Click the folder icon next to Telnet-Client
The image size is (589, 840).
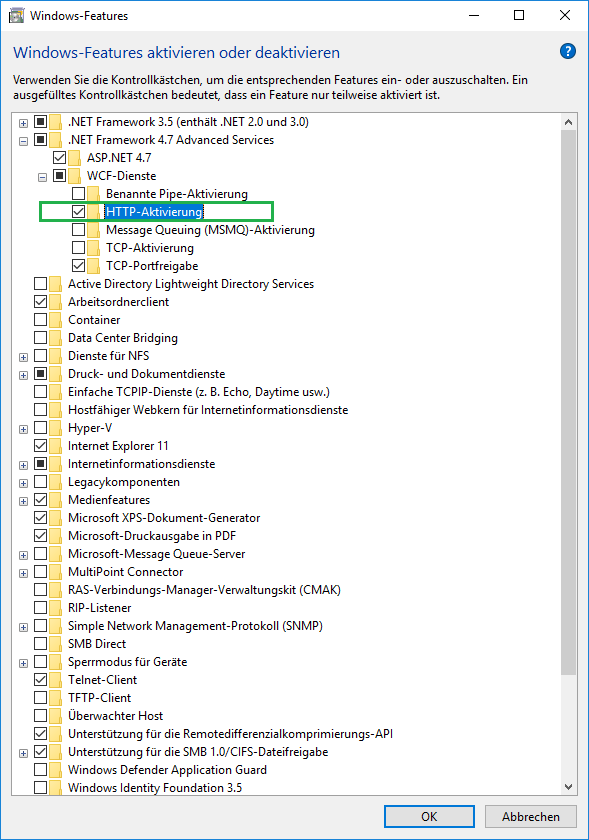pos(55,680)
